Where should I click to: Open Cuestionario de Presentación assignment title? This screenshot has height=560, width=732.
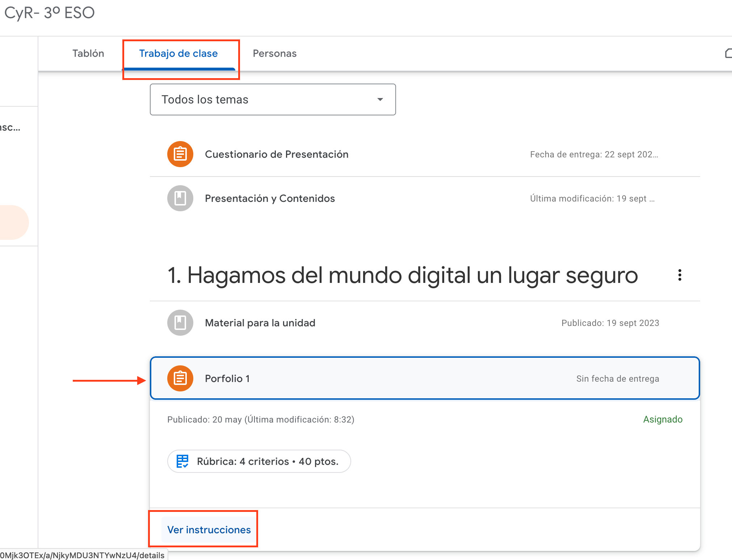(x=277, y=154)
